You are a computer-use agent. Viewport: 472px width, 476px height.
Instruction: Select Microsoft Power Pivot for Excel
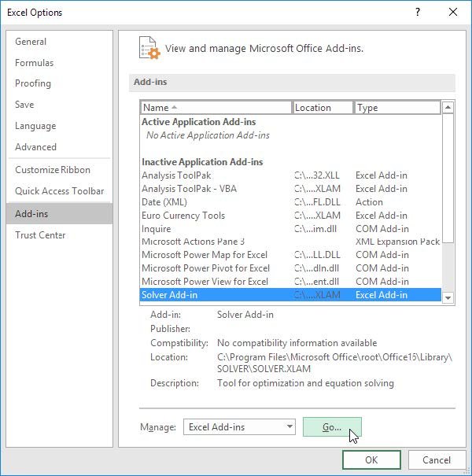290,268
